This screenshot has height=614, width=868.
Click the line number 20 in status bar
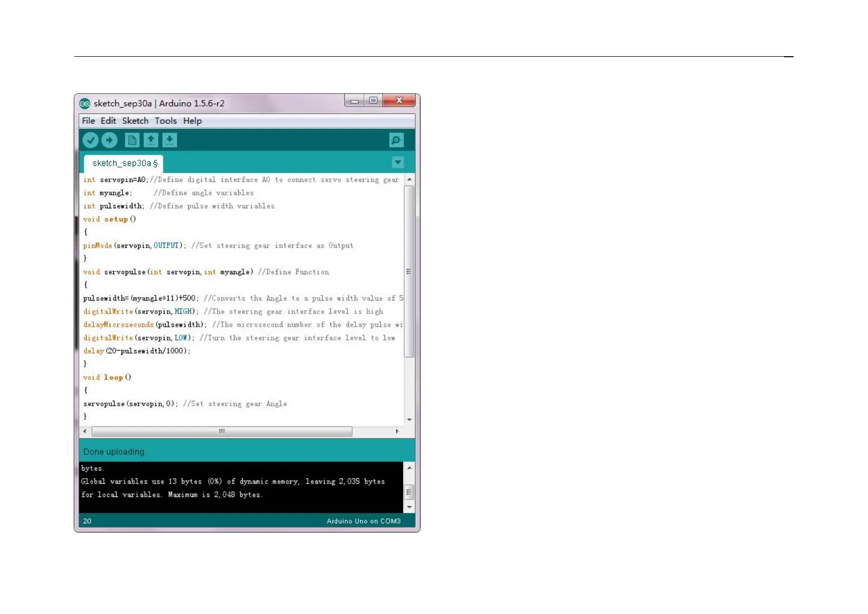click(87, 521)
